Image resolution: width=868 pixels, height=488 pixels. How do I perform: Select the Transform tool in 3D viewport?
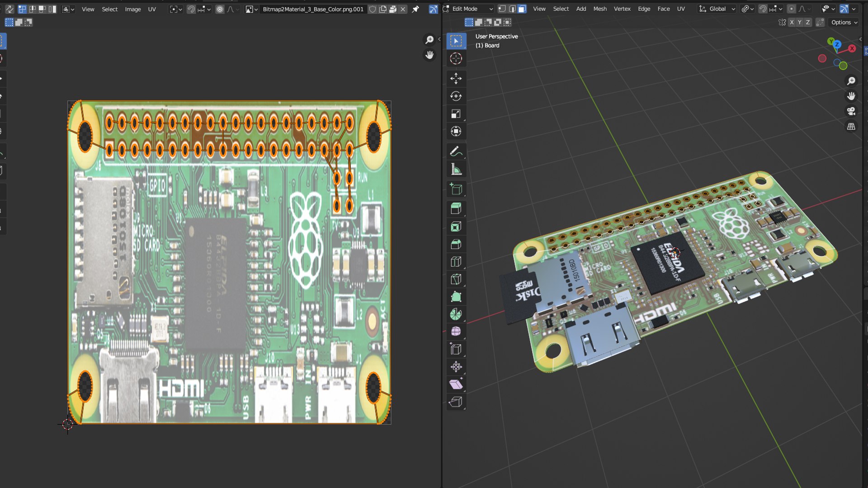pos(456,132)
